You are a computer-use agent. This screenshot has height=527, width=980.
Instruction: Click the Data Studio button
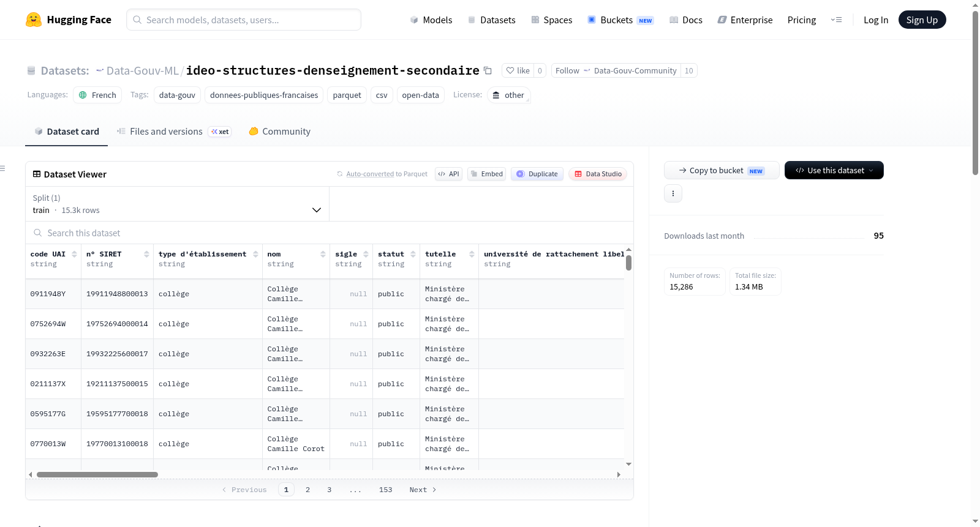click(x=598, y=174)
